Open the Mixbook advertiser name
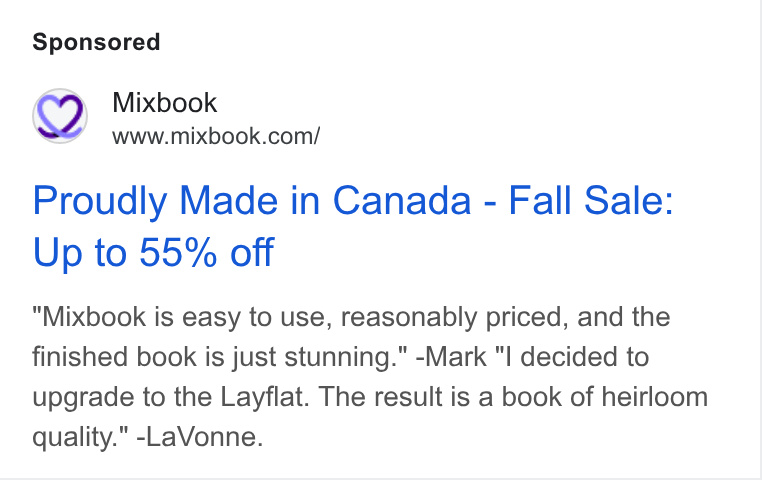The height and width of the screenshot is (480, 762). pos(164,103)
